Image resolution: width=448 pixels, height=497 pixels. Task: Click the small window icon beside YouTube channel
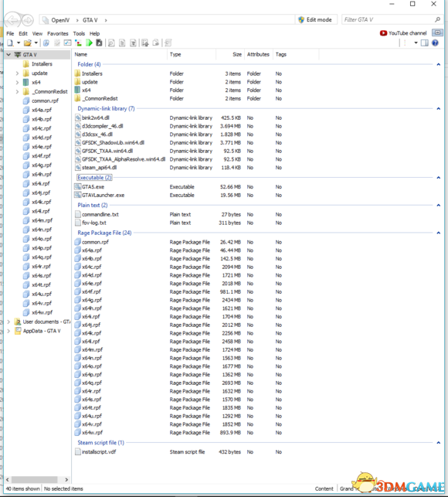point(437,32)
